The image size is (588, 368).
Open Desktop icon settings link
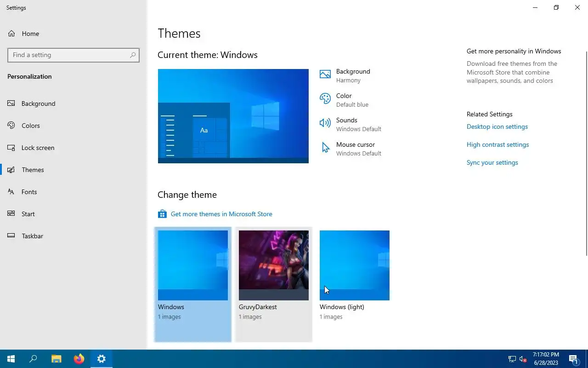pyautogui.click(x=497, y=126)
